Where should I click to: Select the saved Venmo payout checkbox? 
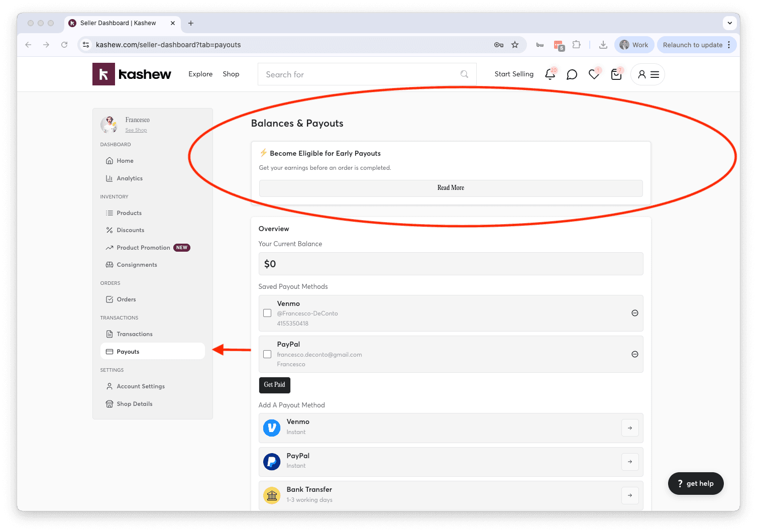click(x=267, y=313)
